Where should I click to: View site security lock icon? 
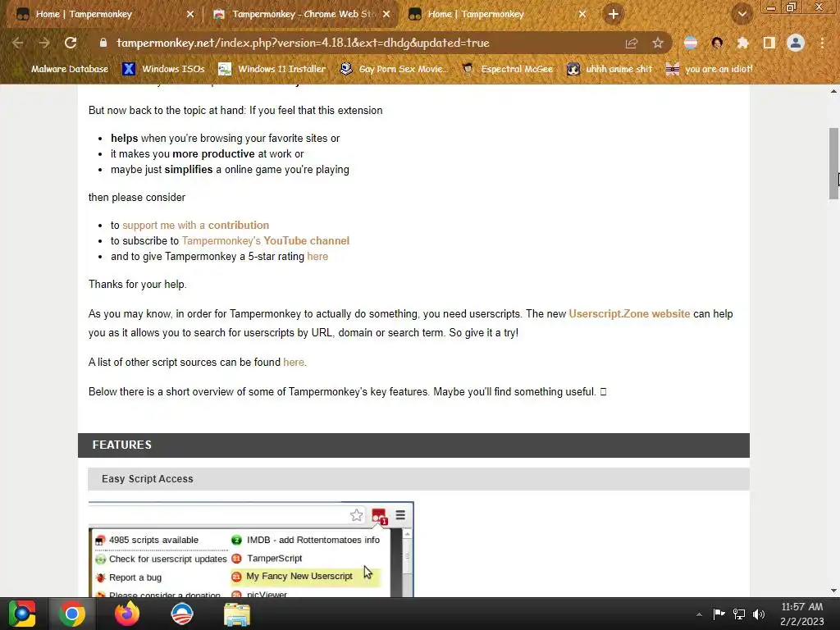click(x=103, y=43)
